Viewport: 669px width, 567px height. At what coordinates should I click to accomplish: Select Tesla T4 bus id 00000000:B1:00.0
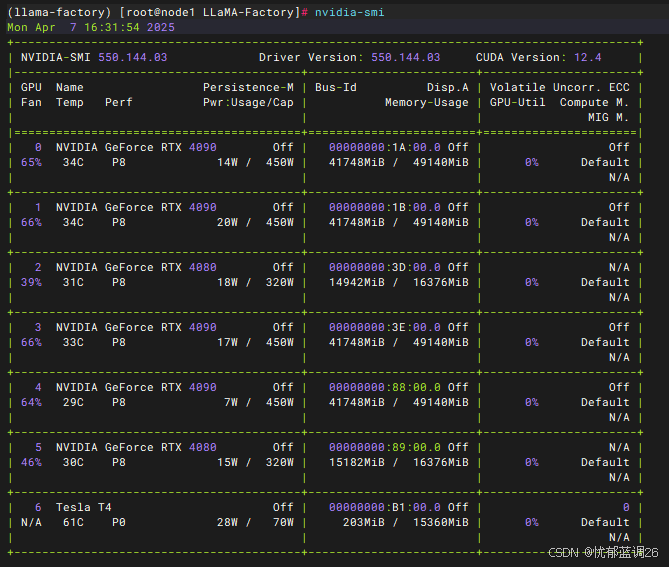tap(385, 507)
